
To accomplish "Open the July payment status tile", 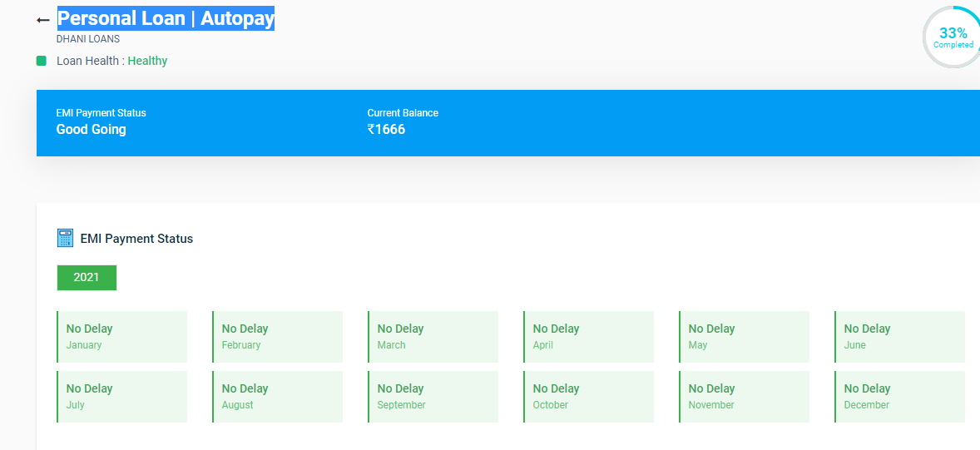I will [x=121, y=397].
